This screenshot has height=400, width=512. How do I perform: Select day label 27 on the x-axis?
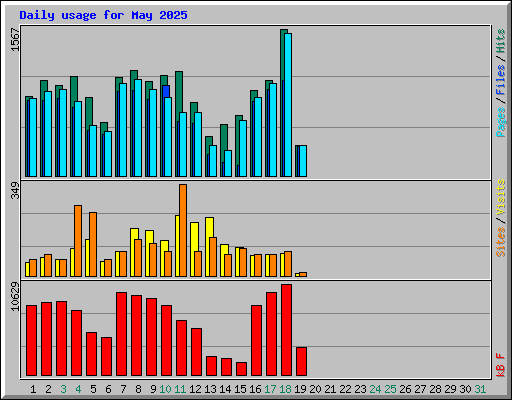(420, 389)
